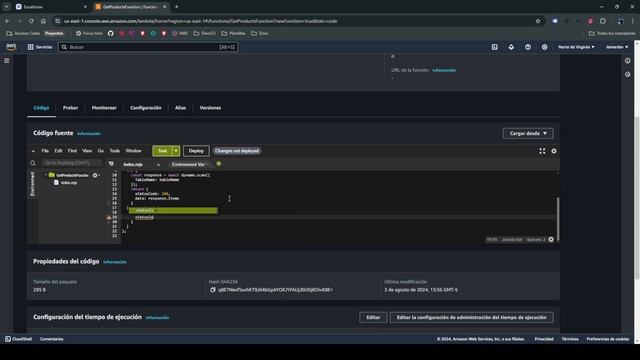Toggle the left navigation hamburger menu

(7, 60)
